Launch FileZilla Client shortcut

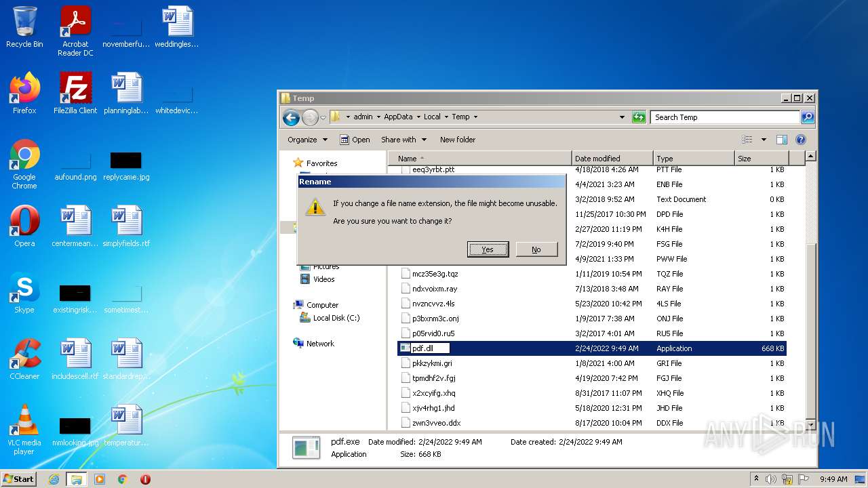75,94
